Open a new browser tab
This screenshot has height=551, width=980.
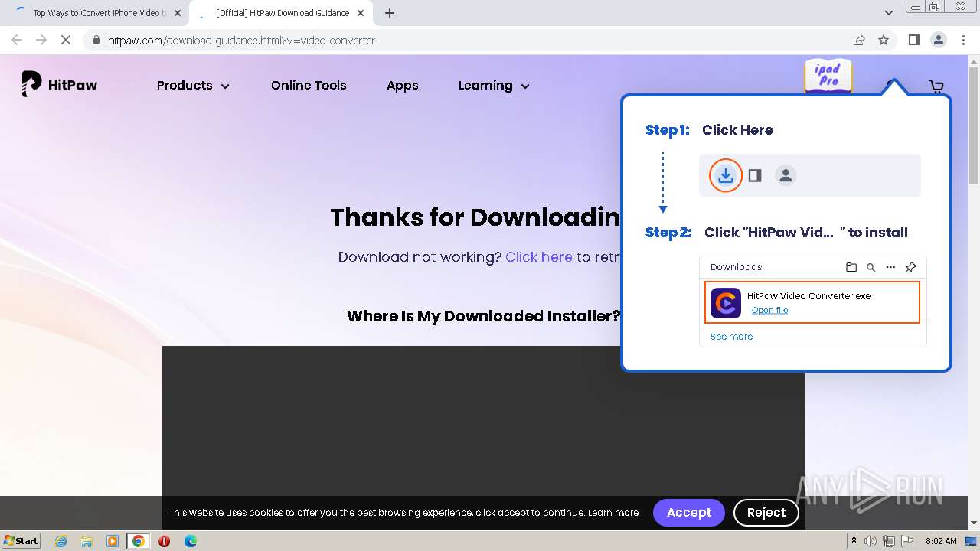click(x=390, y=13)
